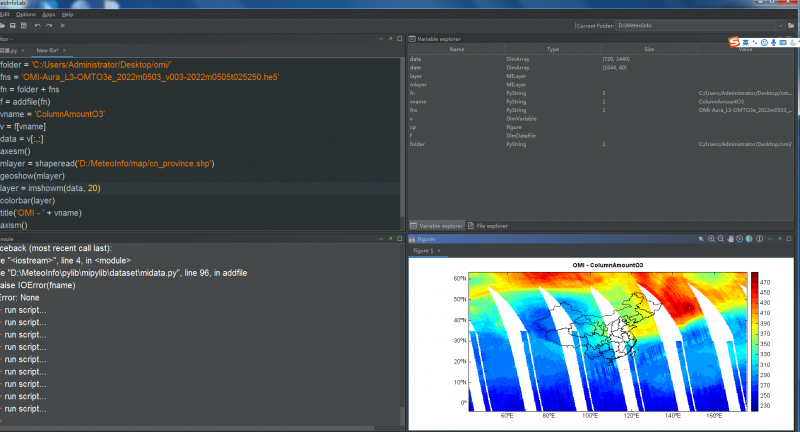Screen dimensions: 800x432
Task: Select the Zoom In tool in Figures
Action: pos(710,240)
